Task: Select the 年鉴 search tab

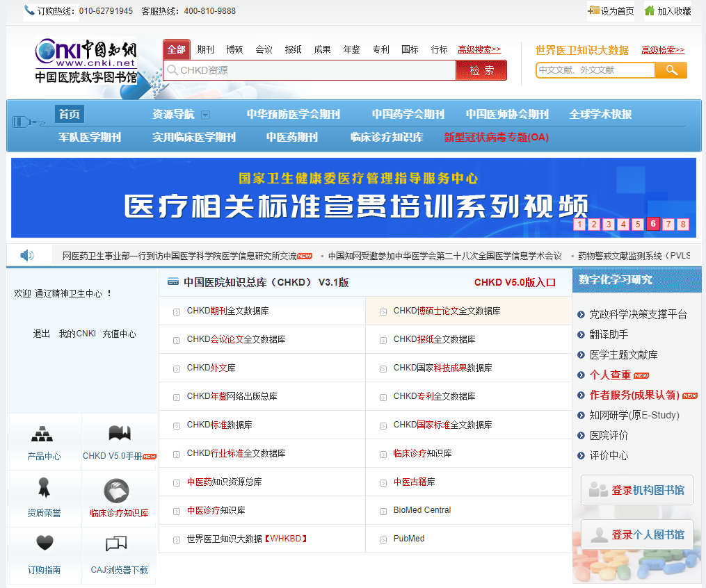Action: click(x=352, y=49)
